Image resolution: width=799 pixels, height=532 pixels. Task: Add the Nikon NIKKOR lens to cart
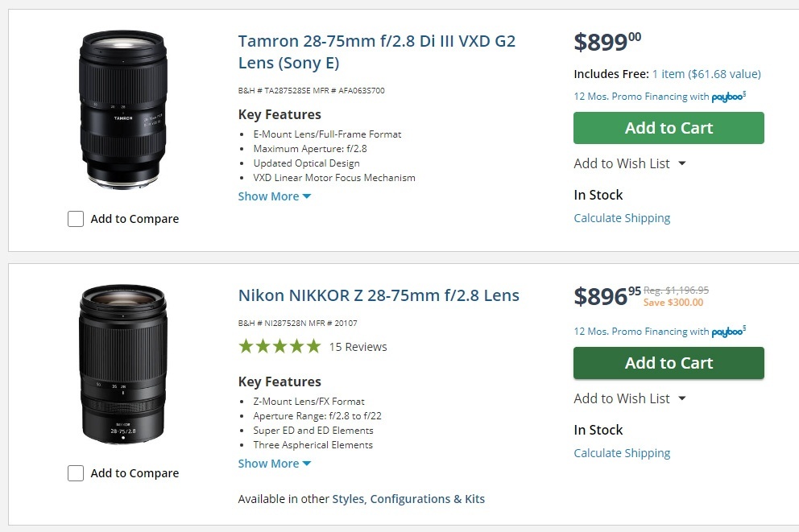click(669, 363)
